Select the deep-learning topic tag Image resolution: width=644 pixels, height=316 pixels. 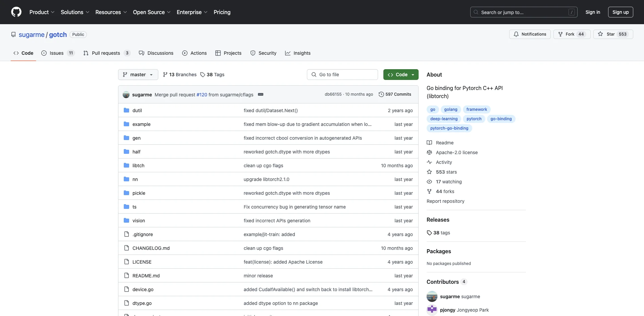click(444, 119)
